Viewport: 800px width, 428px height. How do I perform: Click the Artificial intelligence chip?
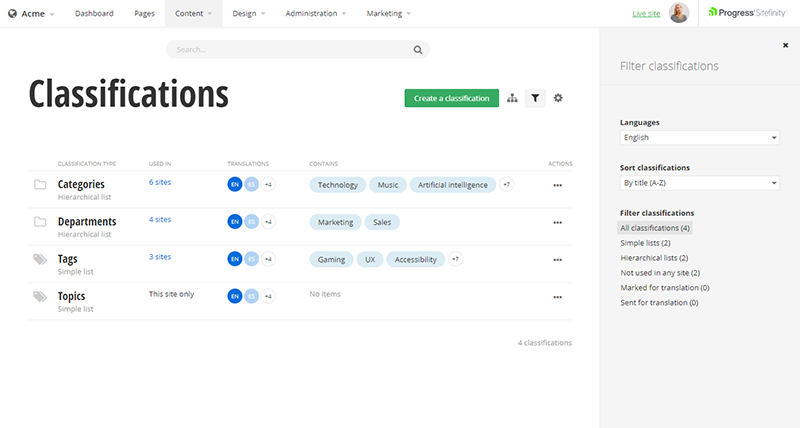[453, 185]
